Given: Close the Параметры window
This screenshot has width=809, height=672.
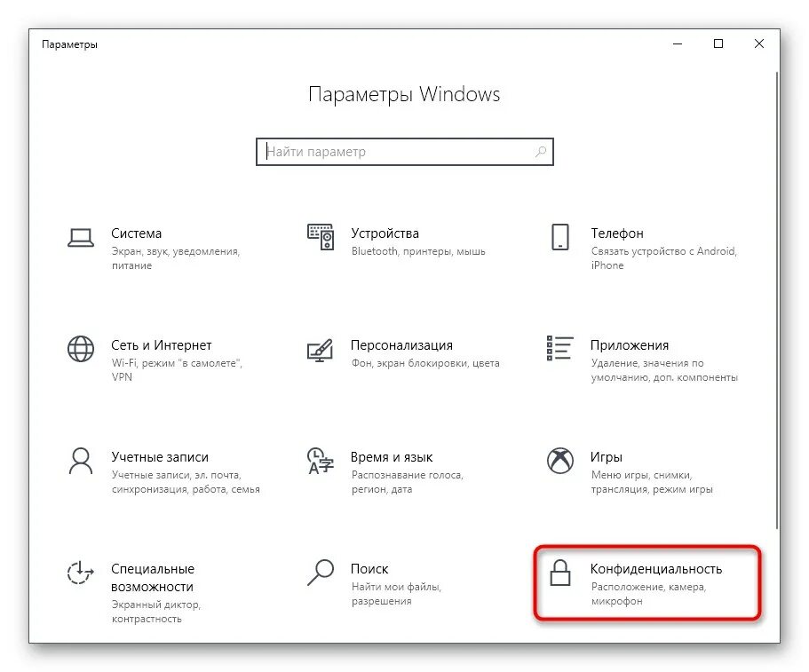Looking at the screenshot, I should 759,43.
